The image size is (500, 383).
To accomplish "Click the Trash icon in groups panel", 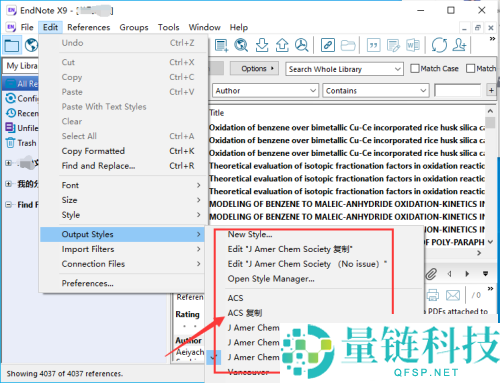I will click(x=10, y=143).
